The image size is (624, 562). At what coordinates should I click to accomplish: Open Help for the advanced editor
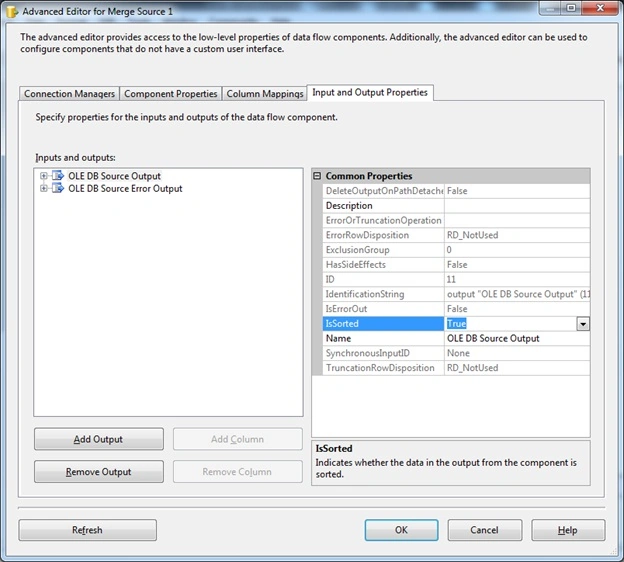coord(568,530)
